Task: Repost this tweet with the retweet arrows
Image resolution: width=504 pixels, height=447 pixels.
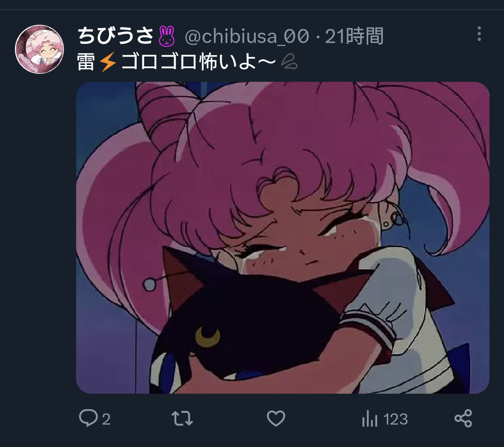Action: [182, 419]
